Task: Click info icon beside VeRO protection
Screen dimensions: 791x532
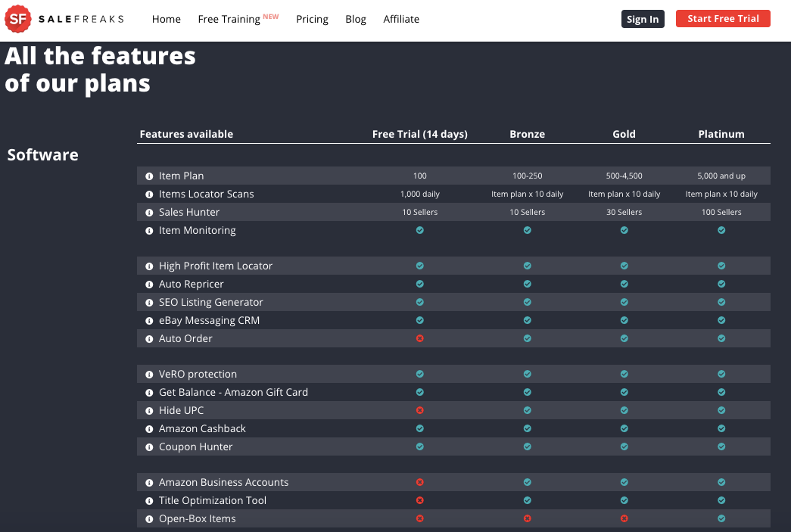Action: tap(149, 375)
